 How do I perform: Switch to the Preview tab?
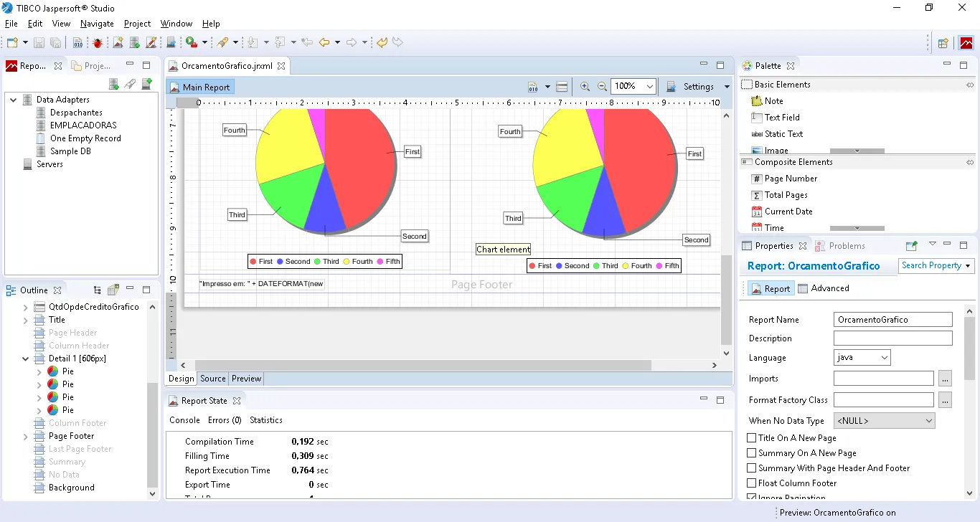point(246,379)
